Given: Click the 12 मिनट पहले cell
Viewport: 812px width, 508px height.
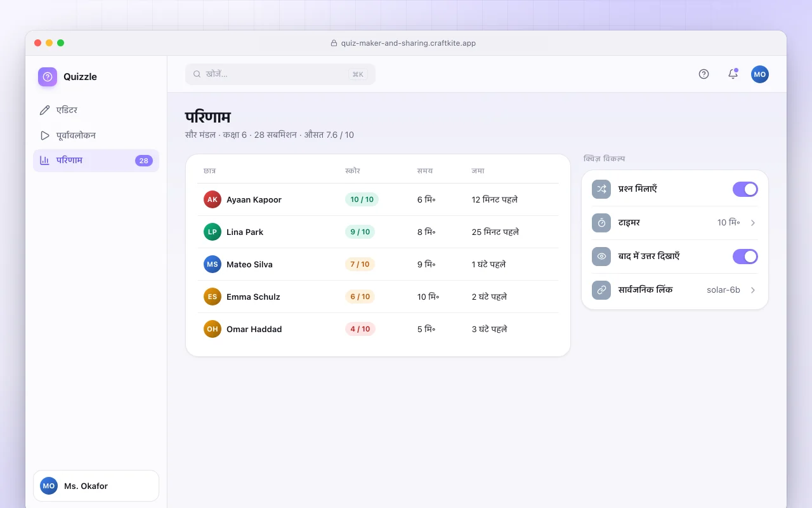Looking at the screenshot, I should point(495,199).
